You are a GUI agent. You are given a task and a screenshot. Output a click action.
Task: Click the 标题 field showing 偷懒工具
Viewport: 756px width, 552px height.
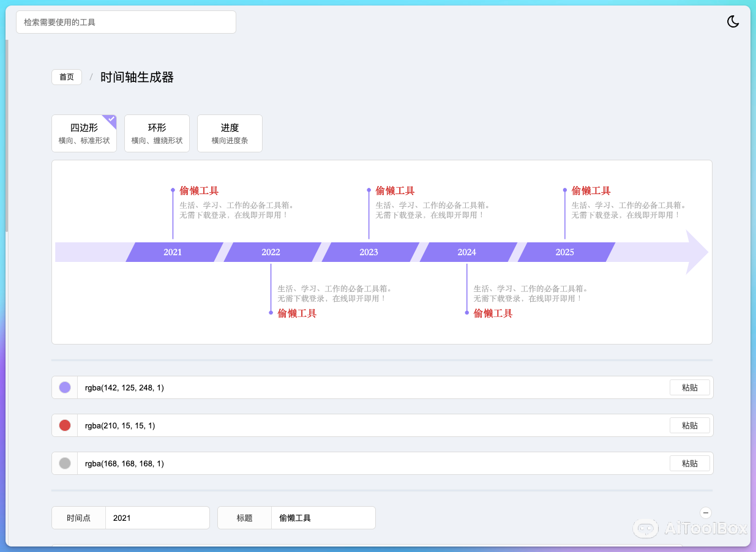pos(323,517)
